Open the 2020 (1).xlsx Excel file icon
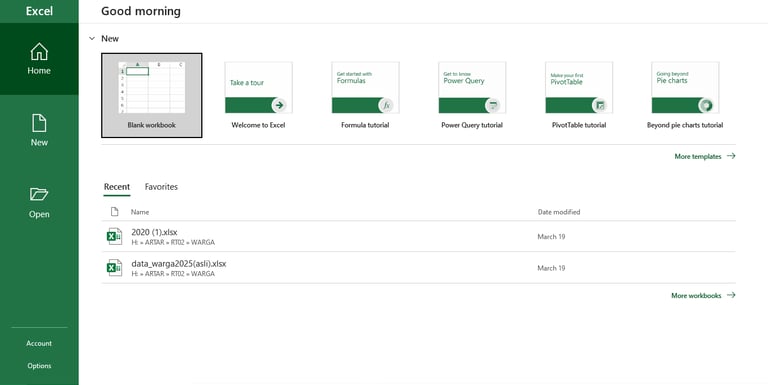Viewport: 768px width, 385px height. tap(114, 236)
